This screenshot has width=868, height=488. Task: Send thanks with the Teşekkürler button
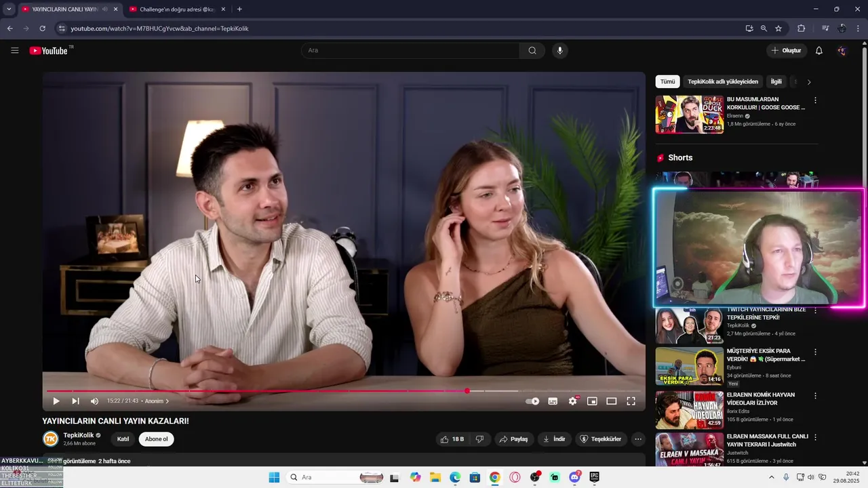pos(600,439)
